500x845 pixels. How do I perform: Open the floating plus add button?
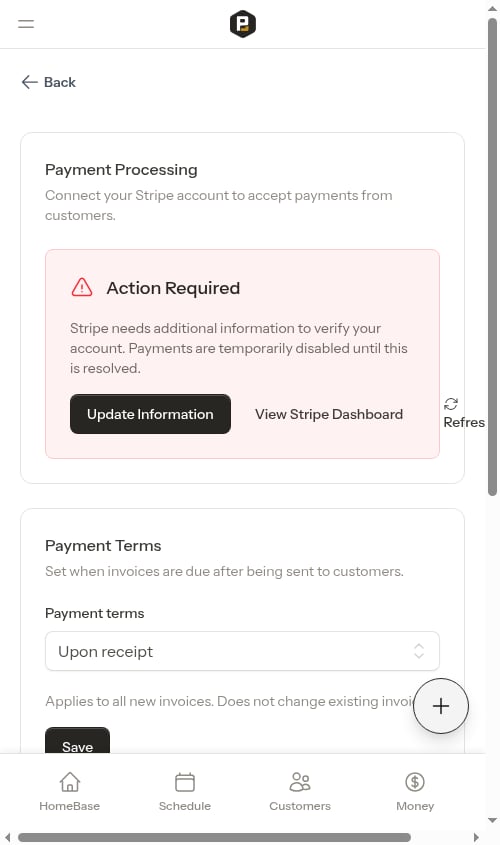pyautogui.click(x=441, y=706)
